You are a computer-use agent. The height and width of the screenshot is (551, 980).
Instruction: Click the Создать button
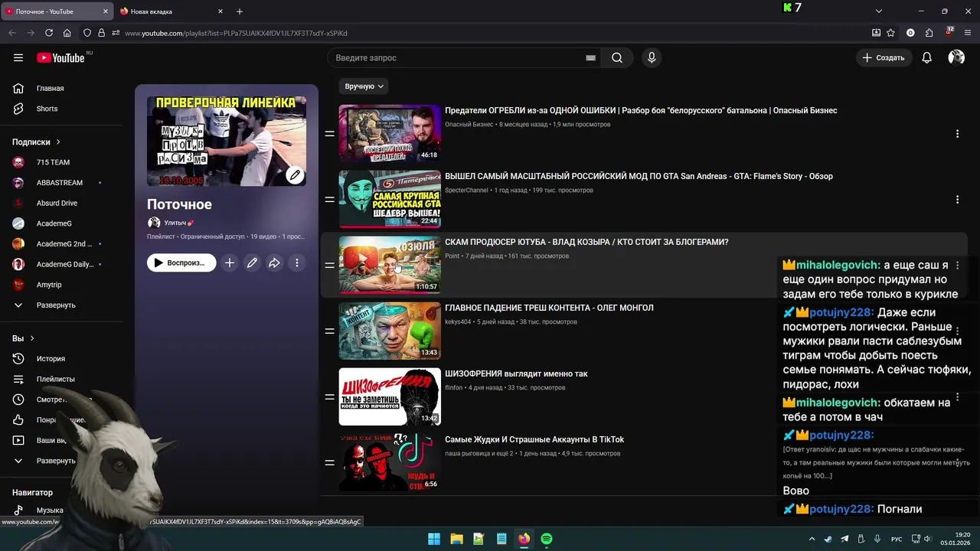click(884, 57)
